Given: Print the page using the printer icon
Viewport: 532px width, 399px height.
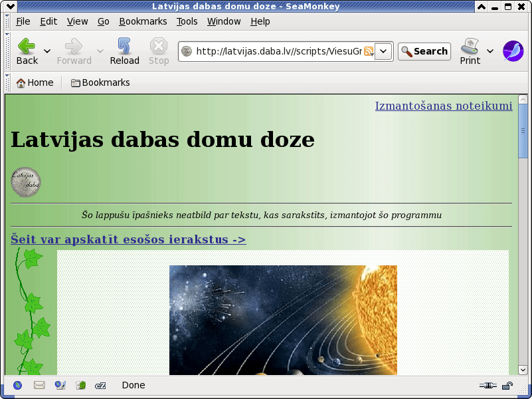Looking at the screenshot, I should 470,52.
